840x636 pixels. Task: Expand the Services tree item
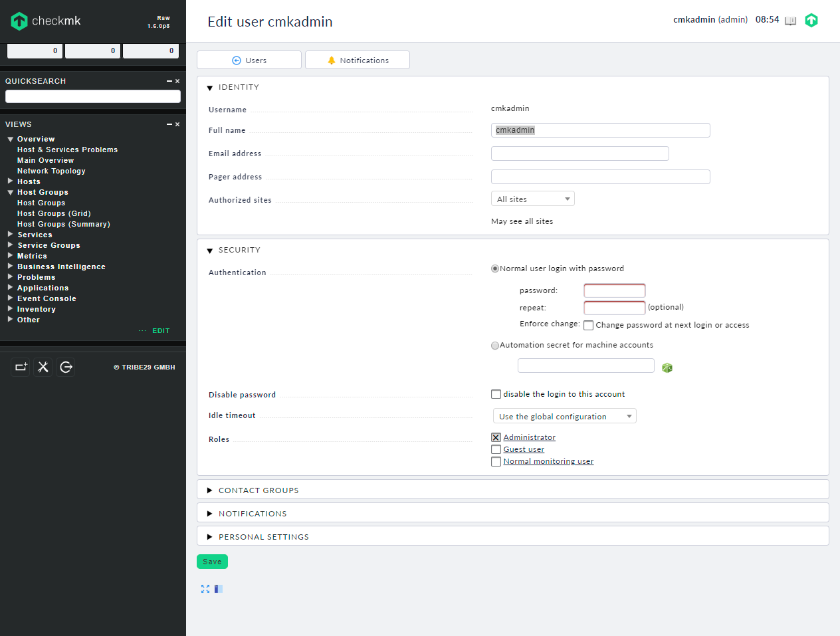(x=11, y=234)
